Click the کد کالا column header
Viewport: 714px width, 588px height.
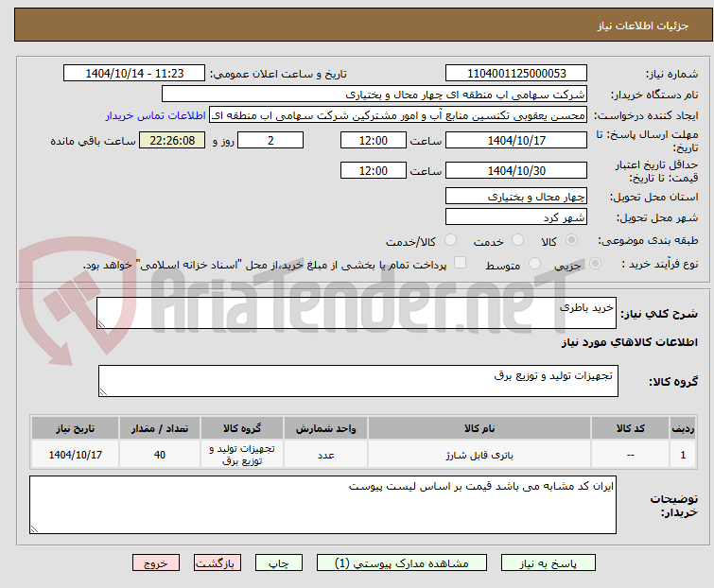[x=630, y=428]
